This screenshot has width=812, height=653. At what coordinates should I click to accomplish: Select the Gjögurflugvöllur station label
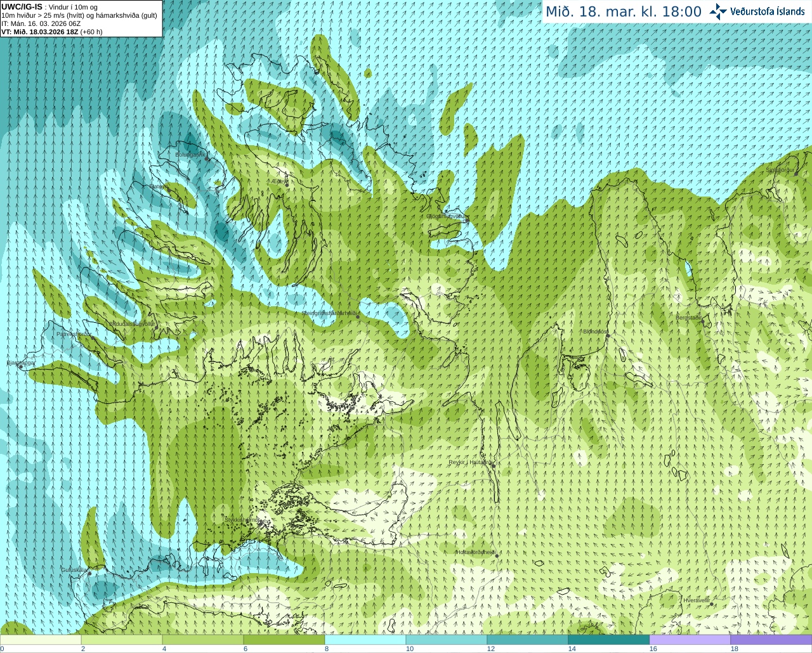point(447,216)
